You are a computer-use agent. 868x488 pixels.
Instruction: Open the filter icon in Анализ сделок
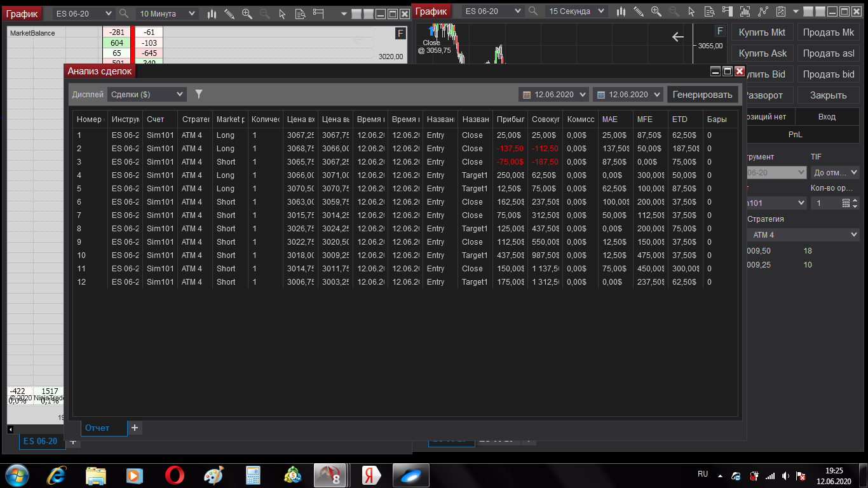(x=199, y=94)
